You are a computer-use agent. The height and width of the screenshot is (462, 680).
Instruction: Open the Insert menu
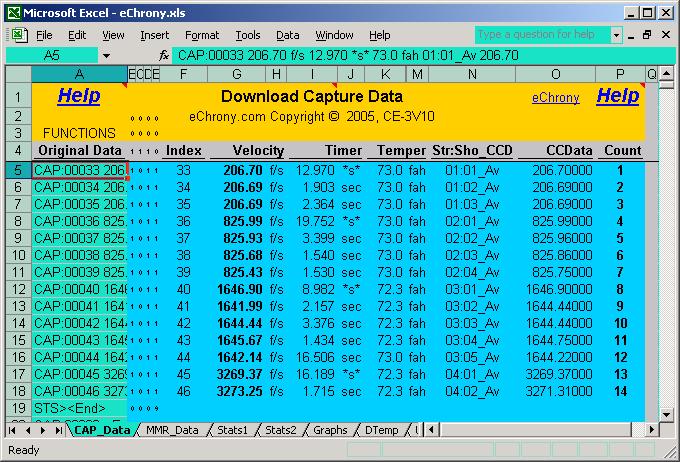[154, 35]
